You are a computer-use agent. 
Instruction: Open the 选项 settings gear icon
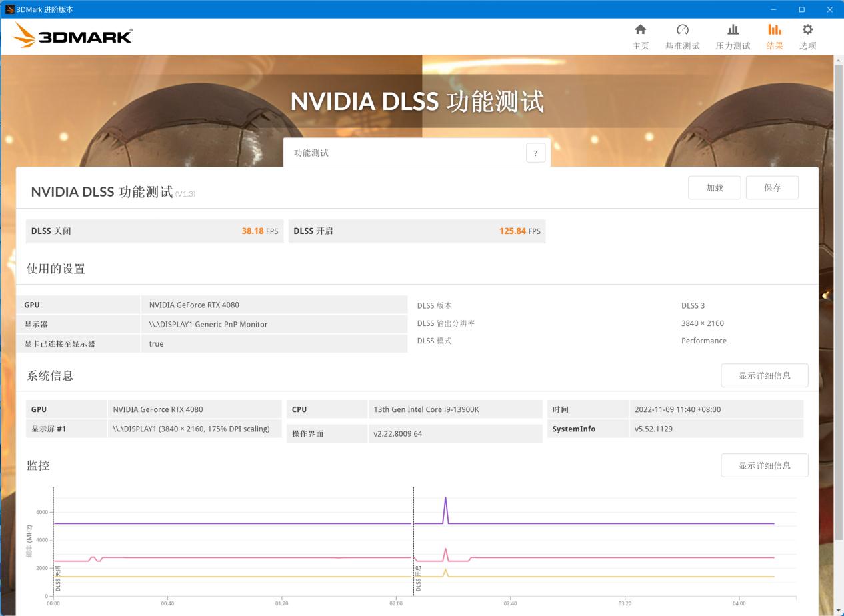point(807,37)
